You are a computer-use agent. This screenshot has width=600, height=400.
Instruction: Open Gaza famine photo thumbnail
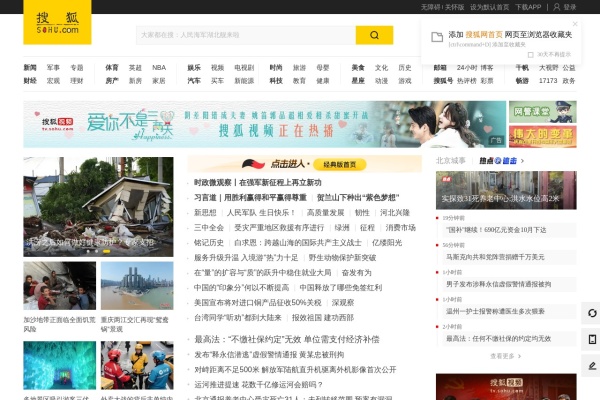click(x=60, y=286)
